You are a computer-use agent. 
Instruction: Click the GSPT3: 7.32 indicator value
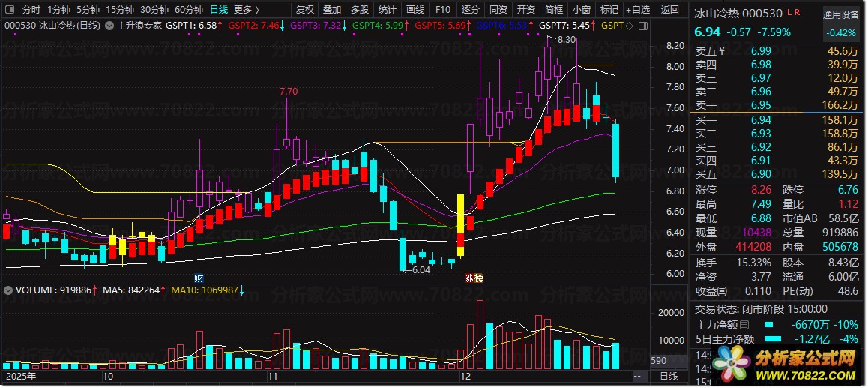[319, 26]
